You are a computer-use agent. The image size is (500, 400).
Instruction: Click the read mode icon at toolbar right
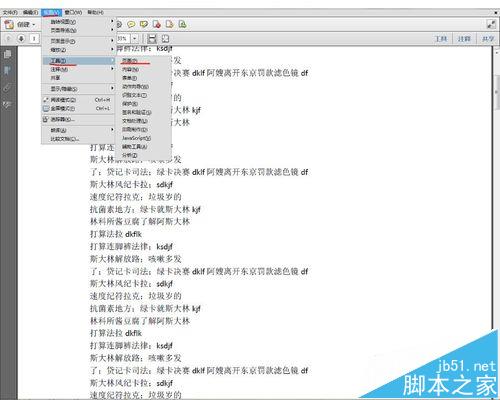491,24
